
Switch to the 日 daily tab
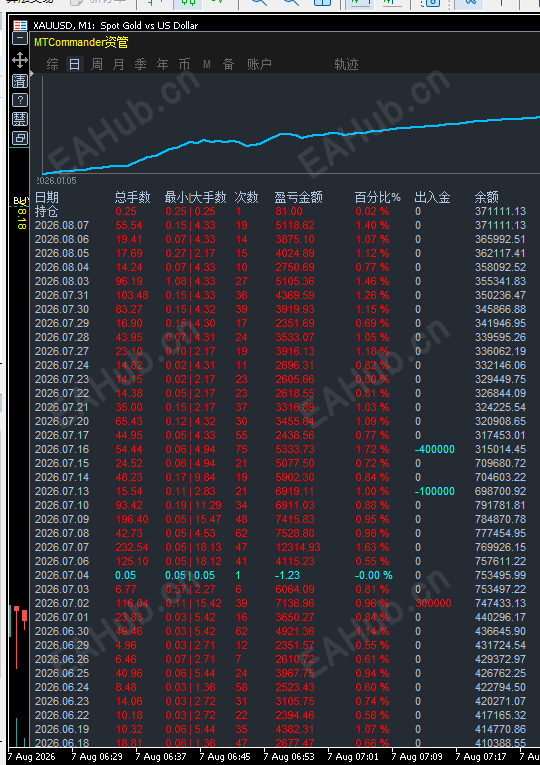[75, 64]
